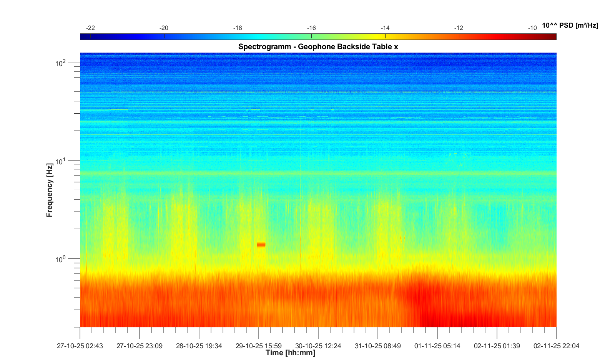Select the 'Time [hh:mm]' x-axis label
The image size is (615, 364).
[290, 353]
